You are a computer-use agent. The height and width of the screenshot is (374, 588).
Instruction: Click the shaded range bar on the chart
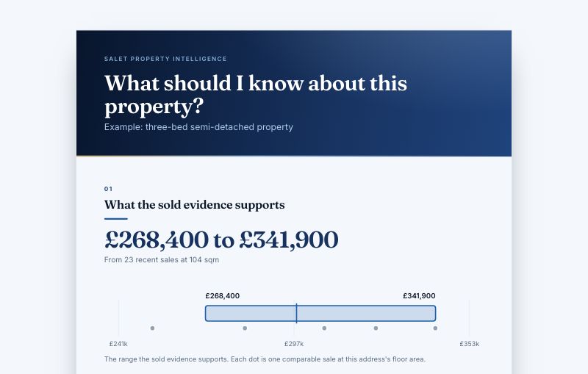tap(320, 313)
